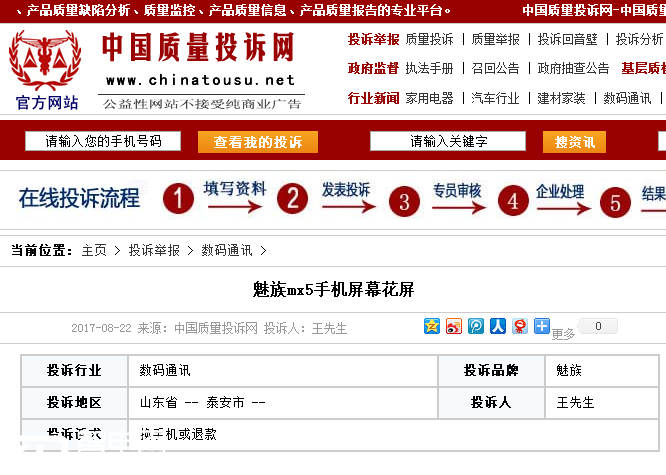Open the 质量举报 menu link
This screenshot has height=475, width=666.
pyautogui.click(x=495, y=40)
